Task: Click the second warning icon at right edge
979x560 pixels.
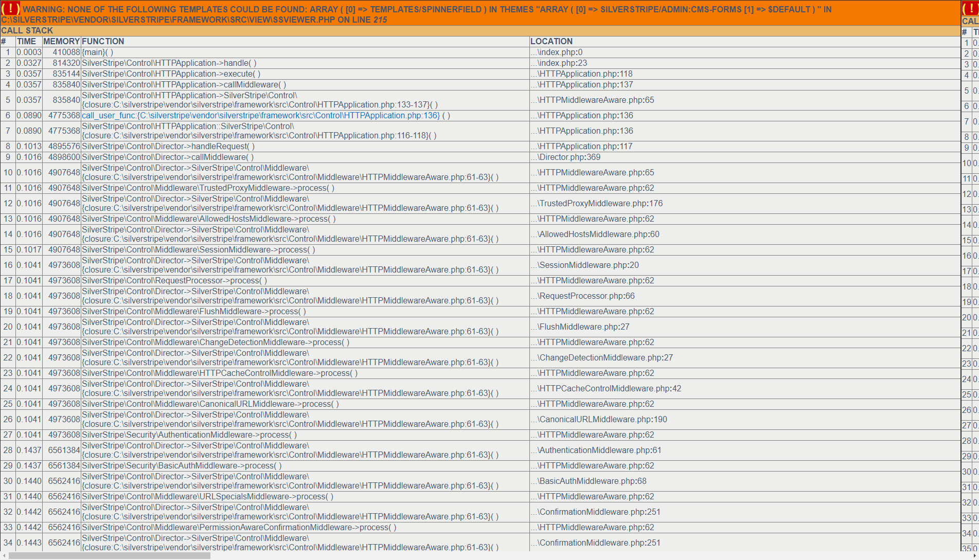Action: click(970, 9)
